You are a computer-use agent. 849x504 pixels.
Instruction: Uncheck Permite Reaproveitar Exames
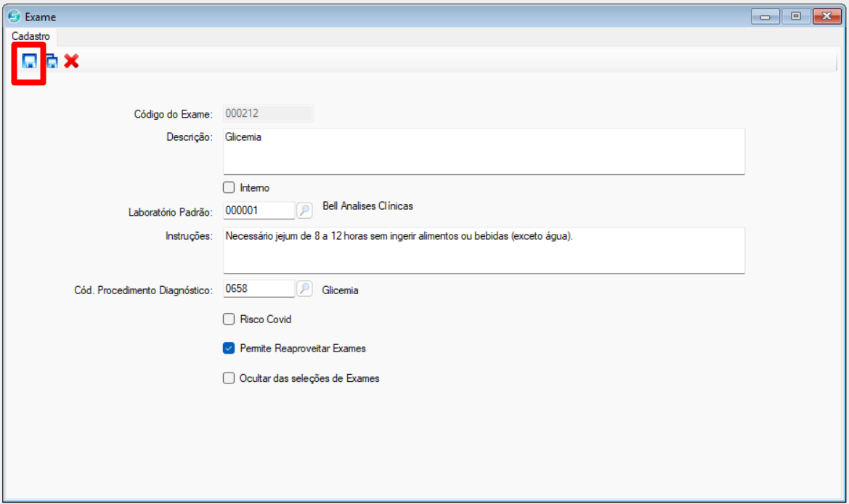coord(229,348)
